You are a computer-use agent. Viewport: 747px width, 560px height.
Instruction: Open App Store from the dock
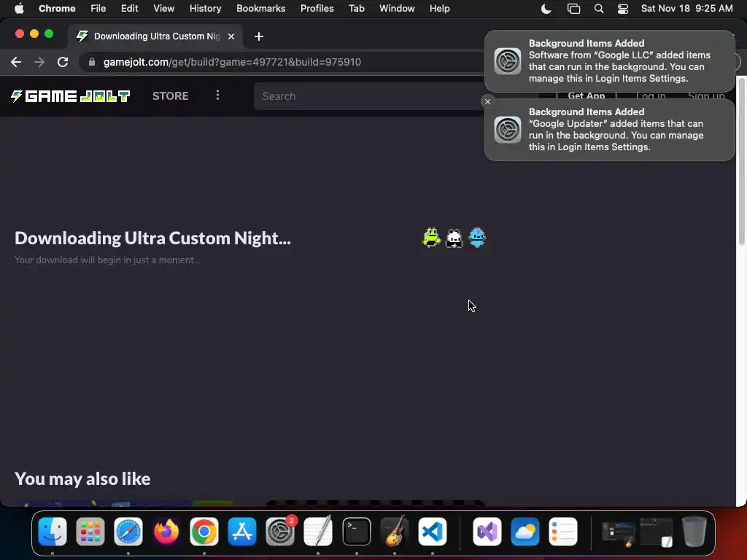(x=242, y=532)
